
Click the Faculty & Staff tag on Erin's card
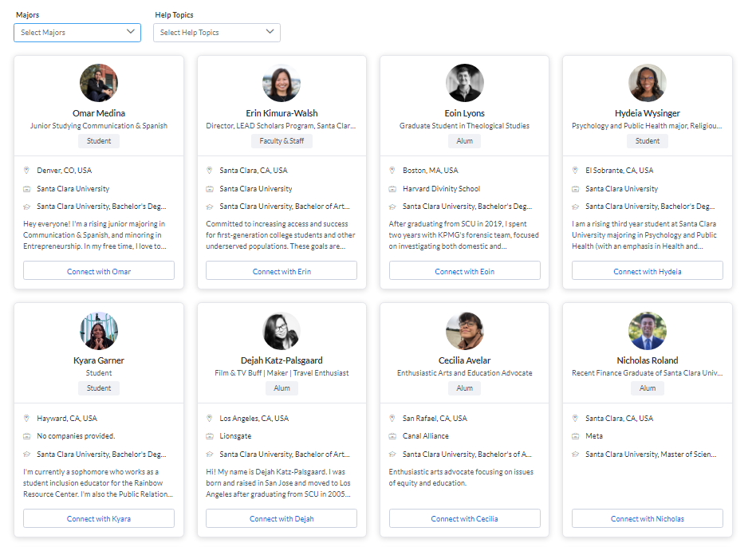(282, 141)
